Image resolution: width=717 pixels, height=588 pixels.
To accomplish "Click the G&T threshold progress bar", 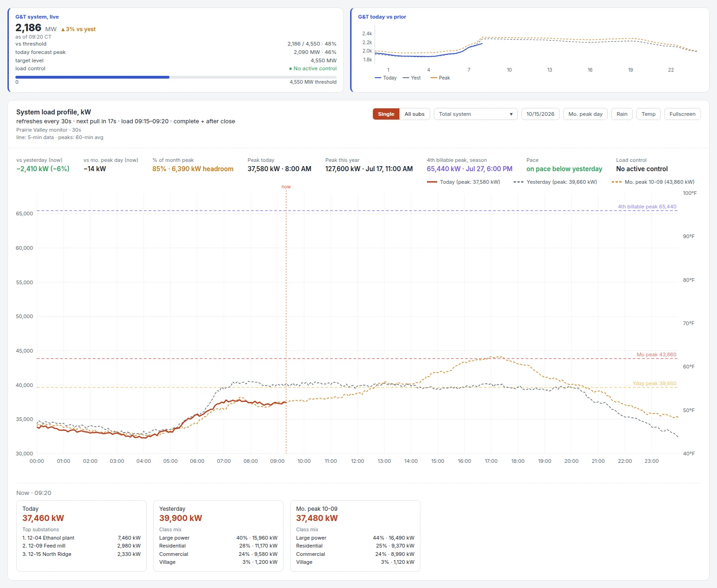I will 176,77.
